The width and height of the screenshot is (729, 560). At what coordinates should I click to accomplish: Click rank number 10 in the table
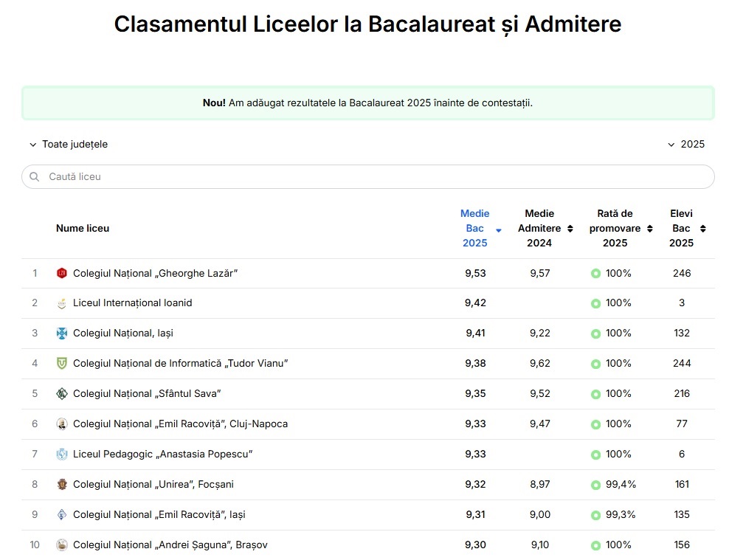pos(35,545)
